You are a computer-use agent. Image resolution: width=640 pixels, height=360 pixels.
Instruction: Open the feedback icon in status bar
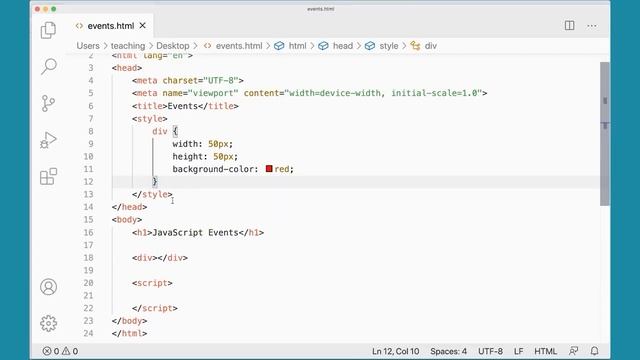573,351
